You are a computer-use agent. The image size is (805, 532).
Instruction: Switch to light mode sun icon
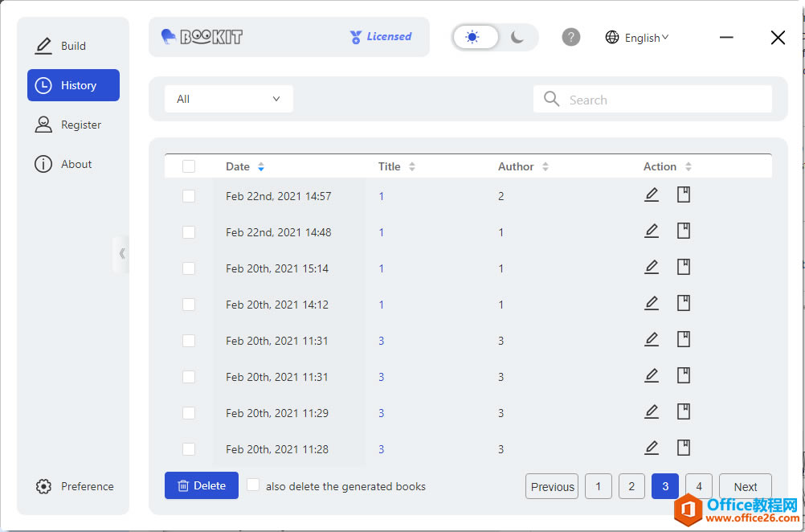click(472, 37)
